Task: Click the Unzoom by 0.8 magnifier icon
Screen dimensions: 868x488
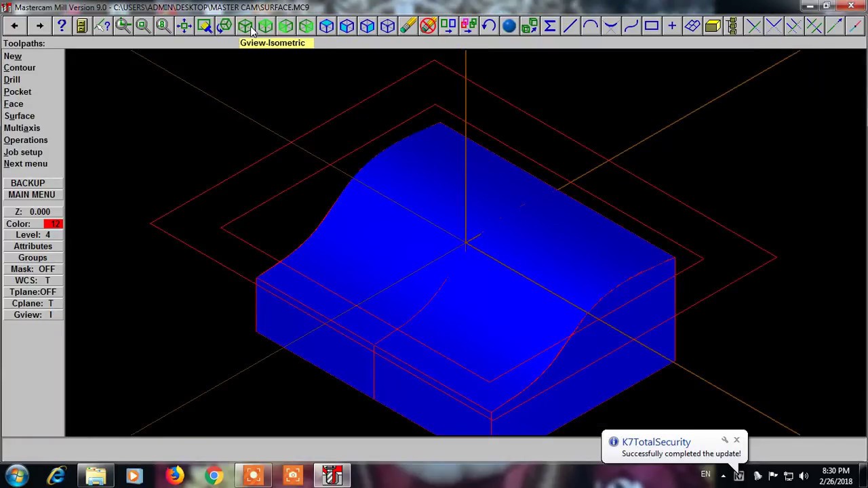Action: (163, 26)
